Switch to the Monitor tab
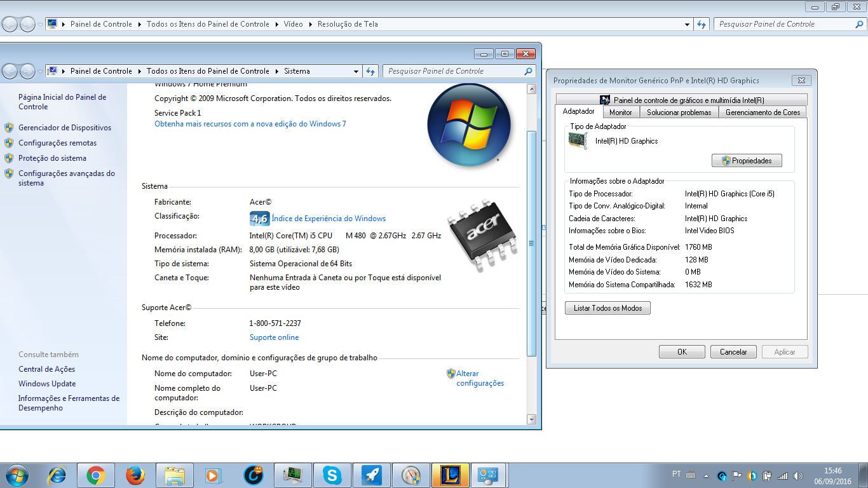Viewport: 868px width, 488px height. (x=620, y=112)
